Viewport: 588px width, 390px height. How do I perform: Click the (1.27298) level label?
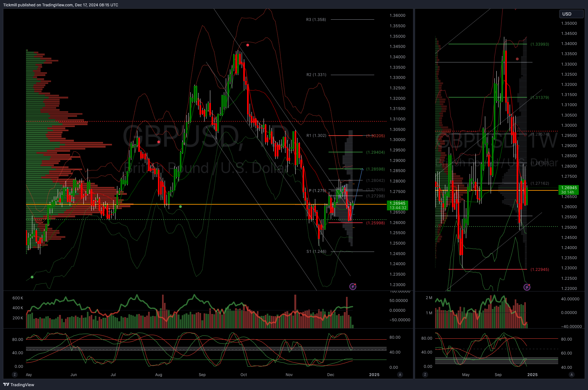(x=376, y=196)
